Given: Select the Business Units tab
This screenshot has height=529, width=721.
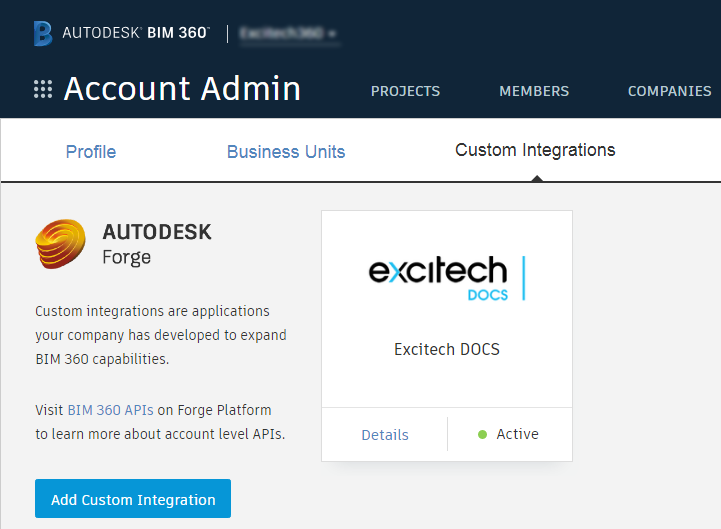Looking at the screenshot, I should 286,152.
